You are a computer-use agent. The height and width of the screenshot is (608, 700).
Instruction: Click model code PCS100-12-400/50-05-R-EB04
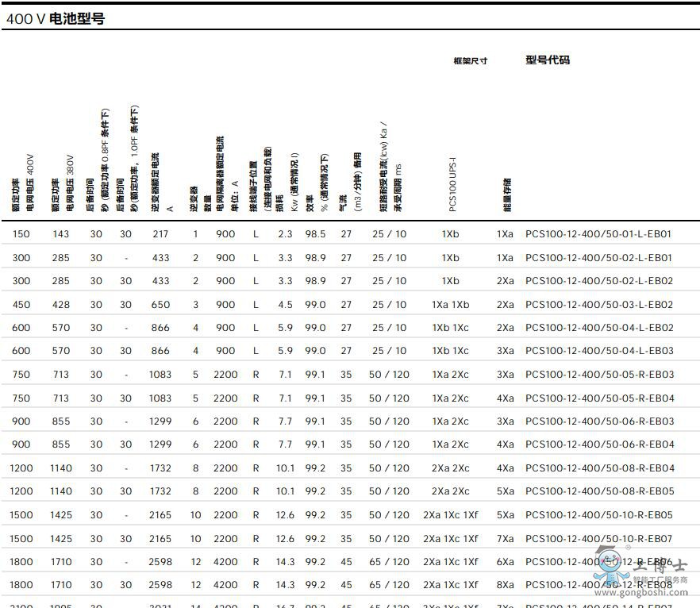[598, 398]
